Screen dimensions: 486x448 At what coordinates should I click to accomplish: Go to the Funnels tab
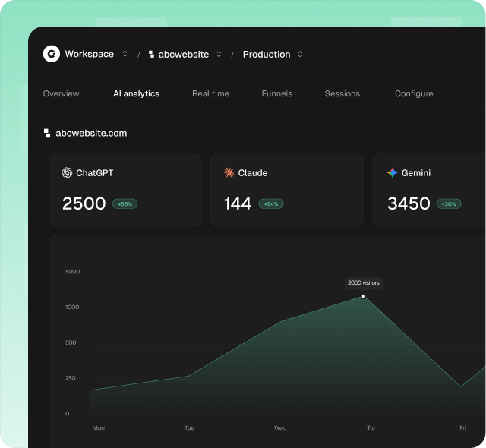277,93
